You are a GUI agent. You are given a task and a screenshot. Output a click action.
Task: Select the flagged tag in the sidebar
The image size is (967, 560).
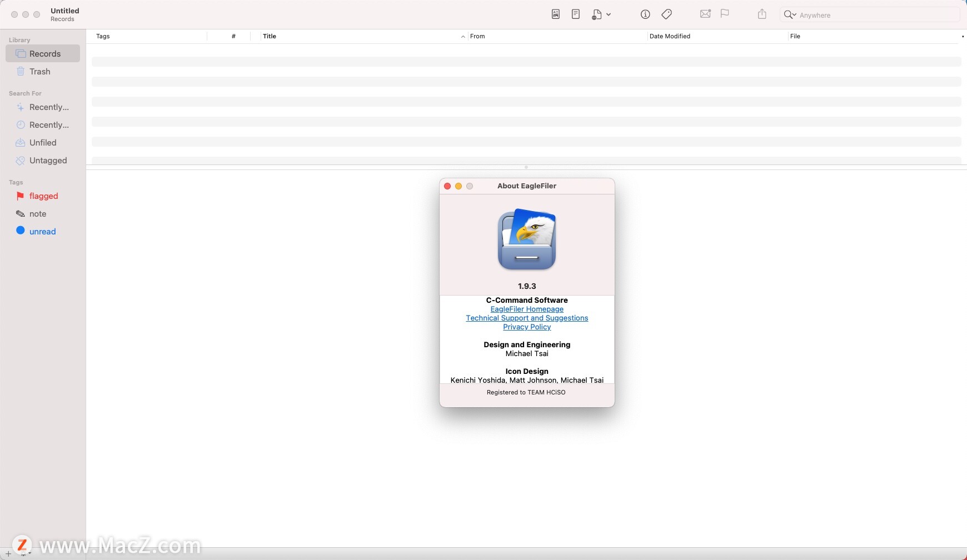(43, 196)
